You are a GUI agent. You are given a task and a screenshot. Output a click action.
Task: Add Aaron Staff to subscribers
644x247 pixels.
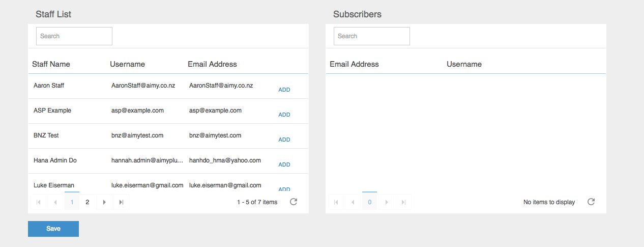[284, 90]
